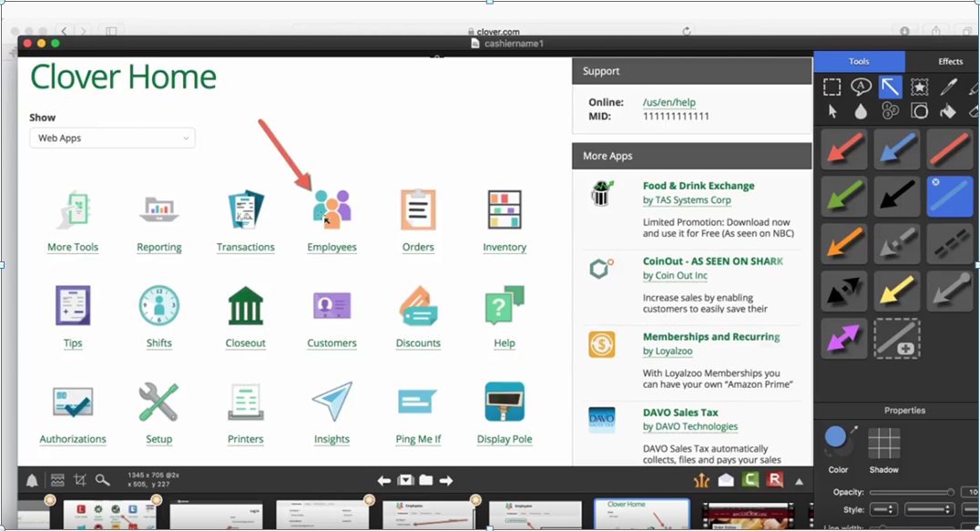Choose the purple double-headed arrow style
Screen dimensions: 980x531
click(843, 339)
